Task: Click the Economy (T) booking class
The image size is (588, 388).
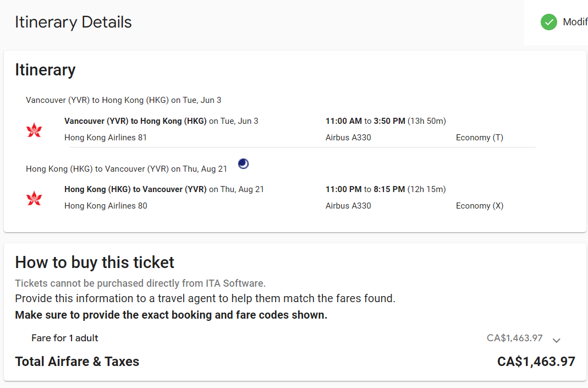Action: point(479,138)
